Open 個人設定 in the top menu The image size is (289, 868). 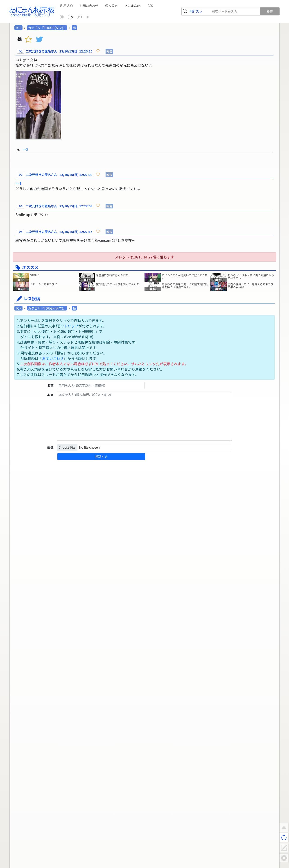tap(111, 6)
